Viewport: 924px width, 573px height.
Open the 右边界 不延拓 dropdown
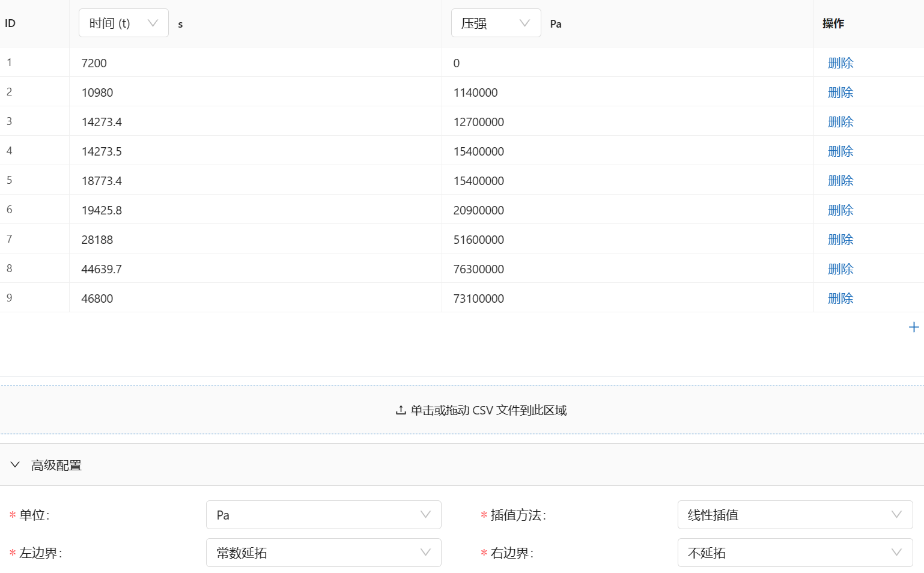pyautogui.click(x=795, y=553)
